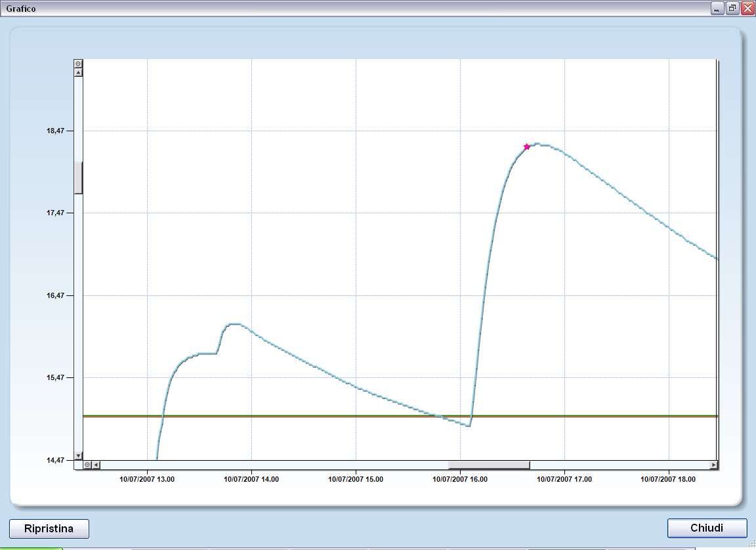Click horizontal axis zoom reset icon

(87, 465)
